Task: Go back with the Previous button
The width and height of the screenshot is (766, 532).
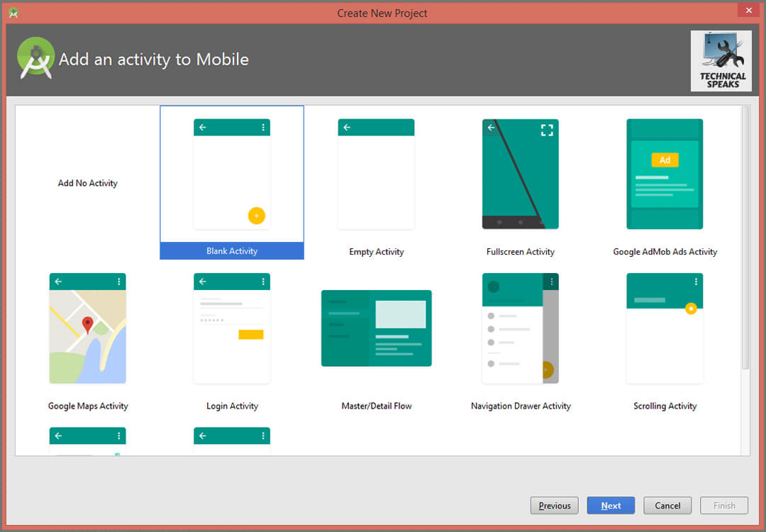Action: (x=554, y=505)
